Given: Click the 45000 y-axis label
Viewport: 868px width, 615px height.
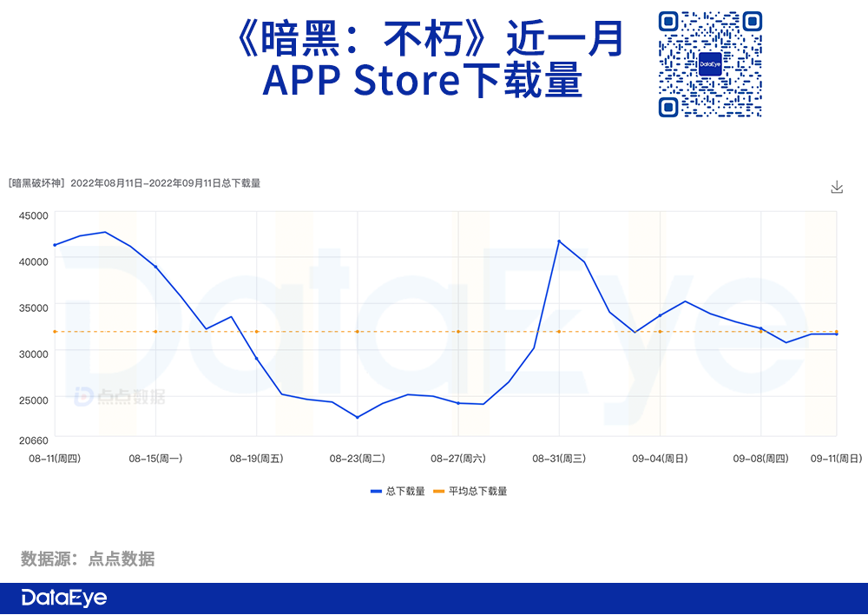Looking at the screenshot, I should 33,215.
